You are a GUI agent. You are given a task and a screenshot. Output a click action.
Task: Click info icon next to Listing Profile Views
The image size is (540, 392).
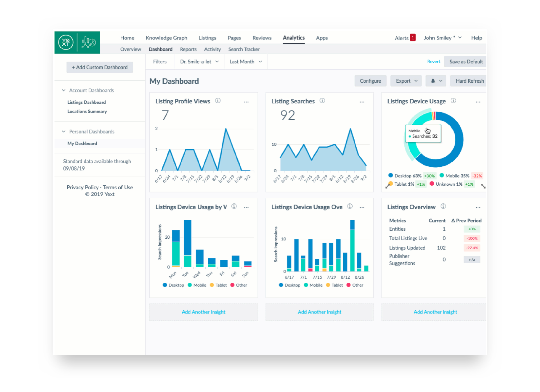pos(218,101)
